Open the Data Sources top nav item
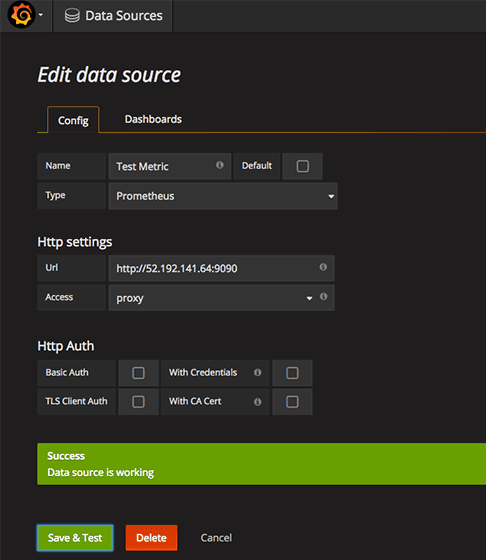Screen dimensions: 486x560 [113, 16]
